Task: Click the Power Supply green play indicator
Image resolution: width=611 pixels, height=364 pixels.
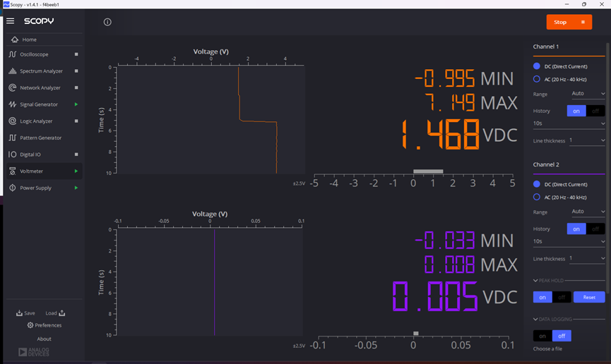Action: [x=76, y=188]
